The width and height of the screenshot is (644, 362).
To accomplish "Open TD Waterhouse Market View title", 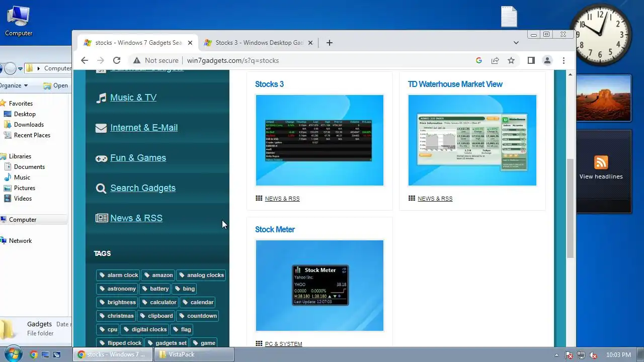I will pyautogui.click(x=455, y=84).
